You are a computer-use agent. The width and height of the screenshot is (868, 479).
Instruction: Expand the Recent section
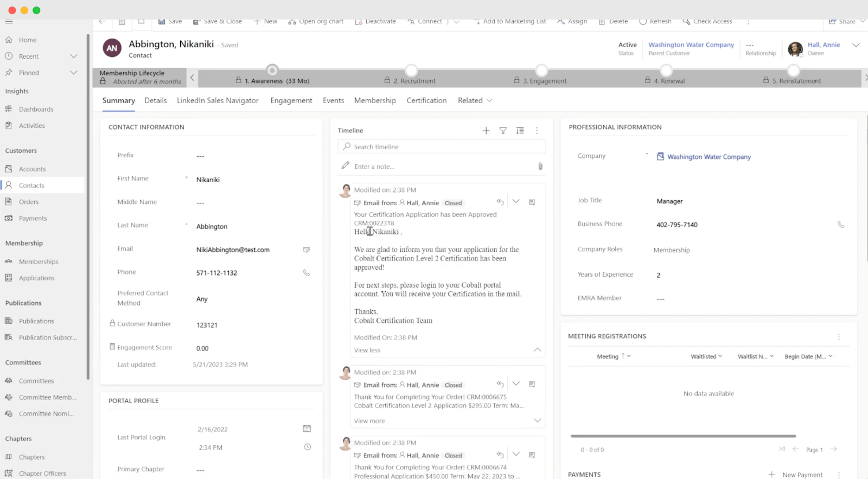(74, 56)
